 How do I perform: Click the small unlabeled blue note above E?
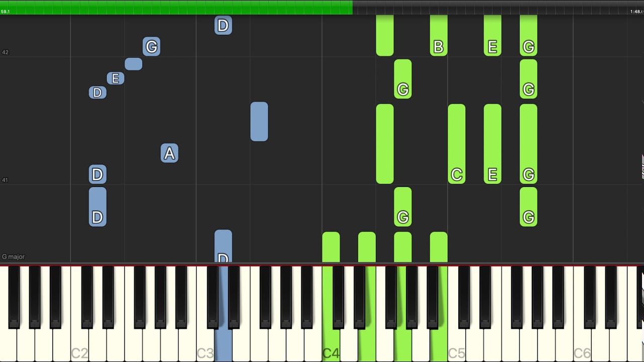point(133,64)
